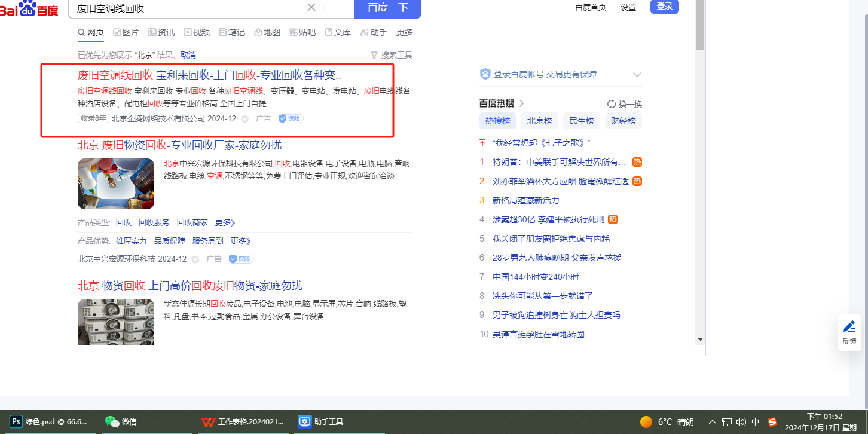Click 保障 badge on 北京中兴宏源环保科技 result

[x=241, y=259]
